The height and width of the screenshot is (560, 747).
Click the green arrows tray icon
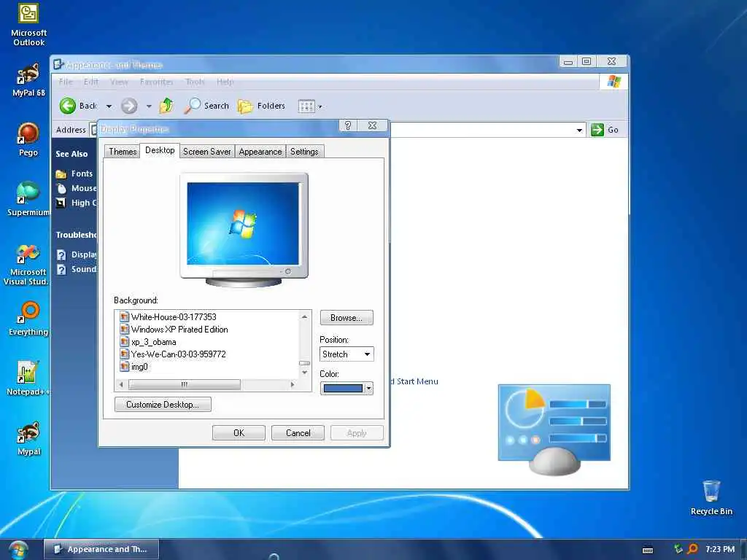(678, 549)
